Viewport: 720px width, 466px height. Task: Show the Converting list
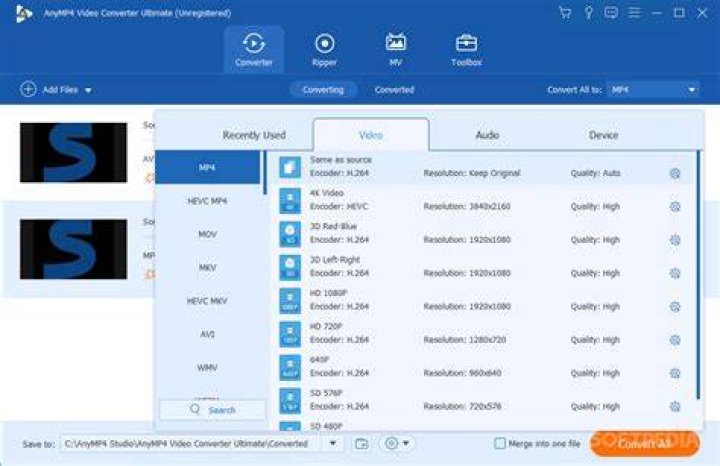coord(323,90)
